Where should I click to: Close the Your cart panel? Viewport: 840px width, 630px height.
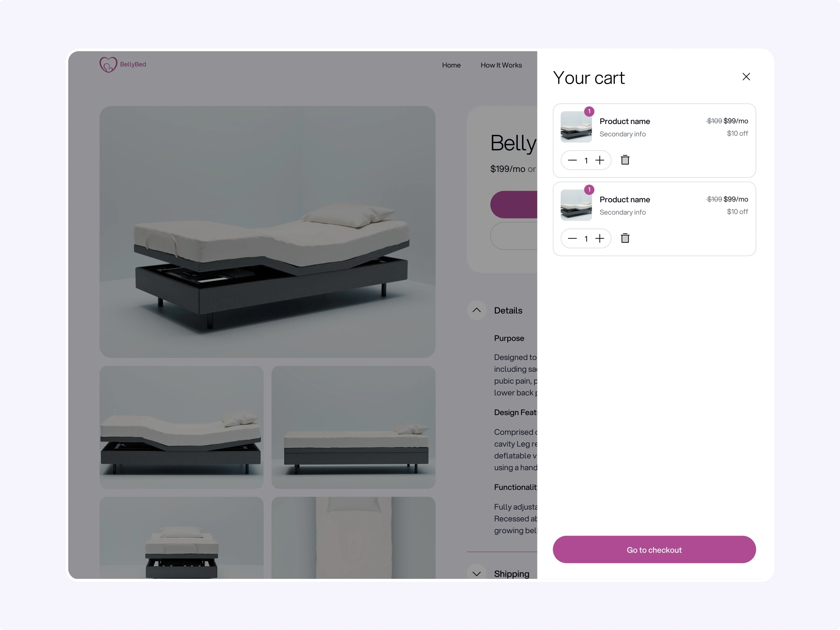click(746, 77)
